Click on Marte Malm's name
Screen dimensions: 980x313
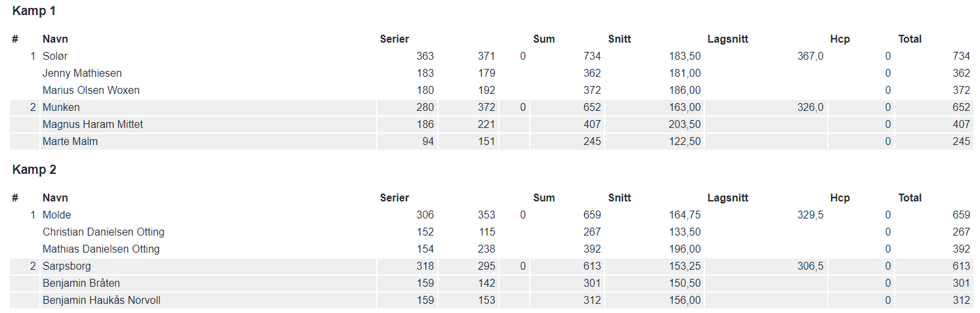click(70, 142)
